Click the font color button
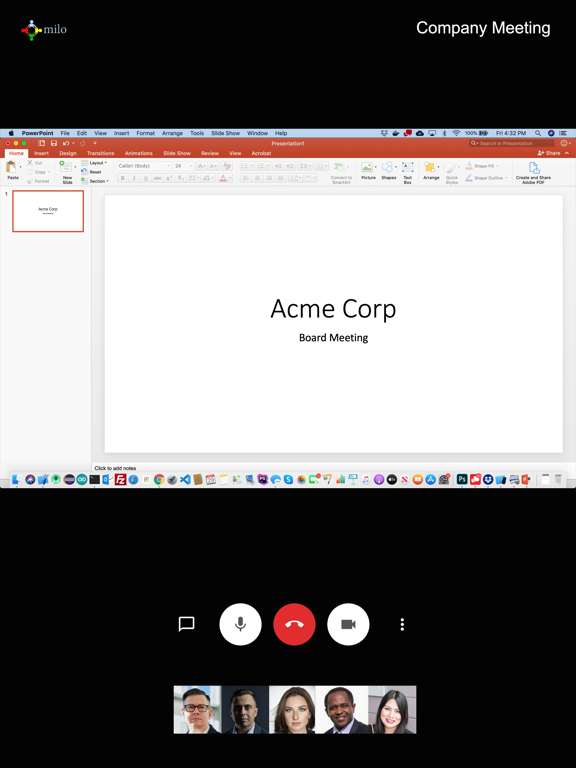The image size is (576, 768). [x=223, y=178]
